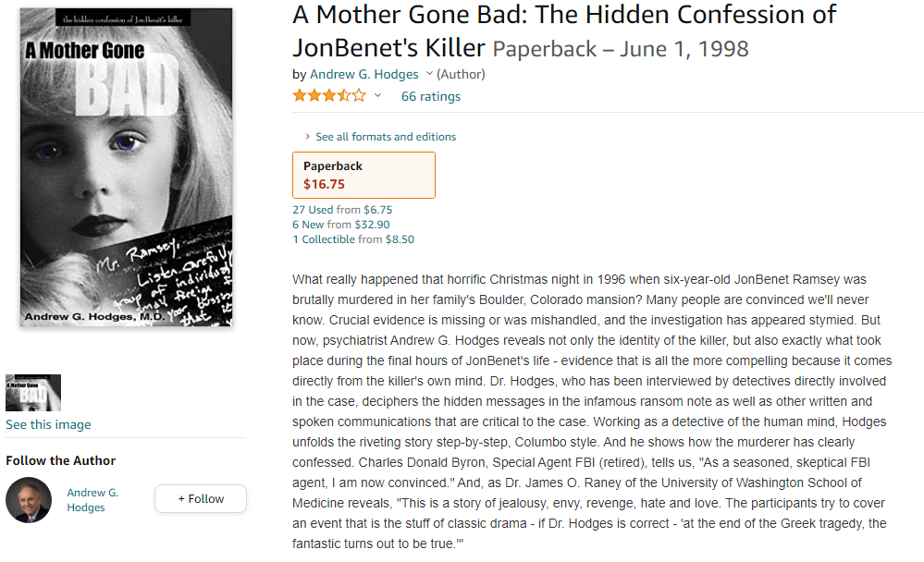The width and height of the screenshot is (924, 562).
Task: Click the author's profile photo
Action: coord(29,500)
